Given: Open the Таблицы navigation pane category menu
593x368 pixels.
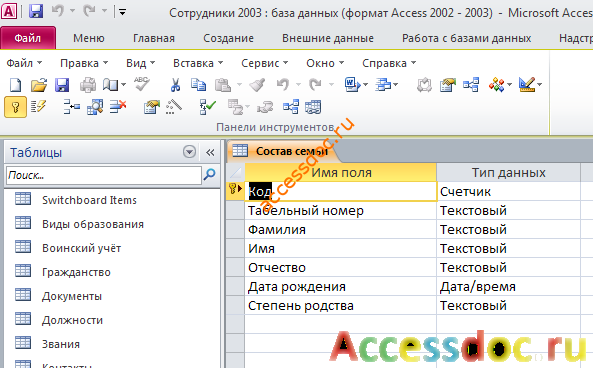Looking at the screenshot, I should click(189, 152).
